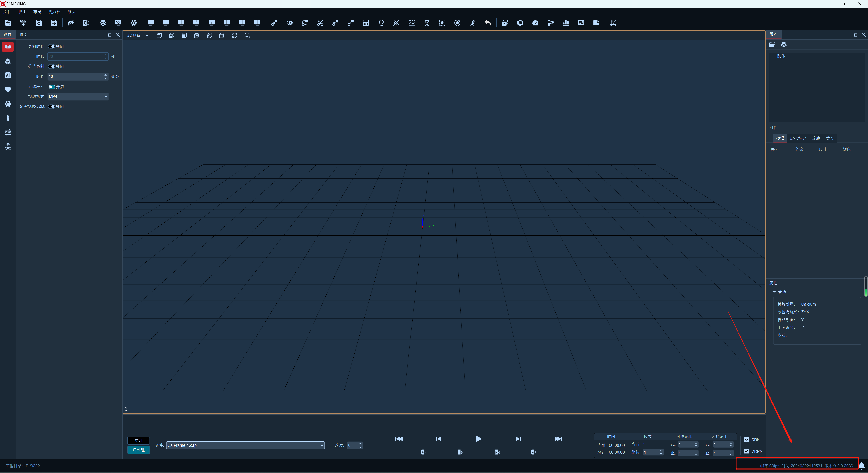Click the heart icon in left sidebar
868x473 pixels.
[x=8, y=90]
